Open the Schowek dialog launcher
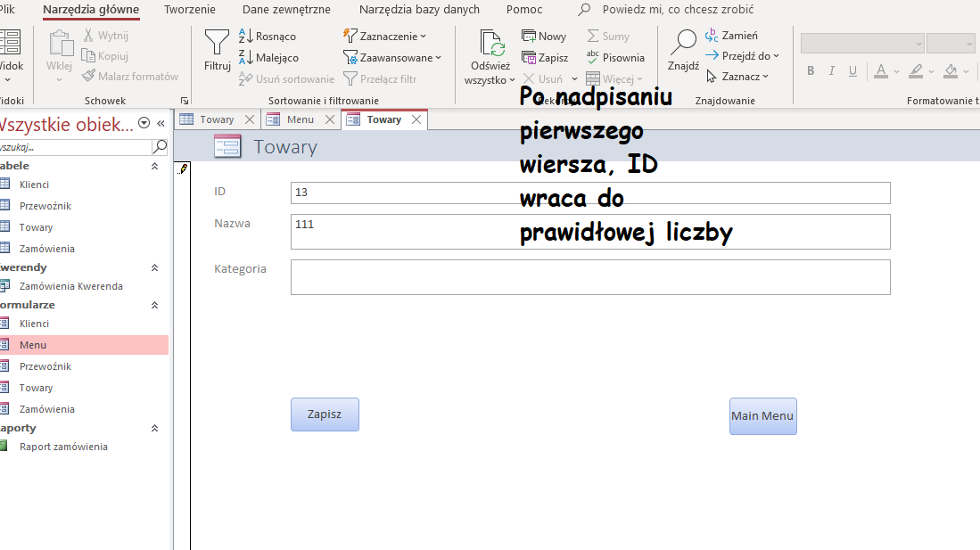Screen dimensions: 980x550 tap(185, 101)
